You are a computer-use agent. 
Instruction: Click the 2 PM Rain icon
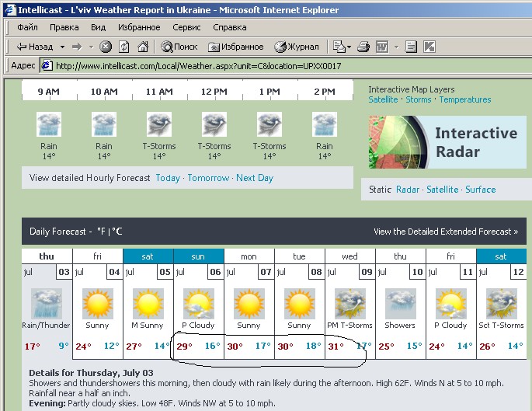point(325,124)
